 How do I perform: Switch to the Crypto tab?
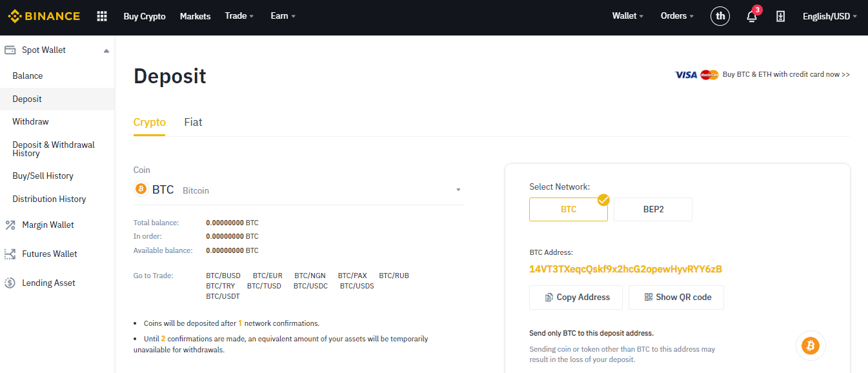pos(150,122)
